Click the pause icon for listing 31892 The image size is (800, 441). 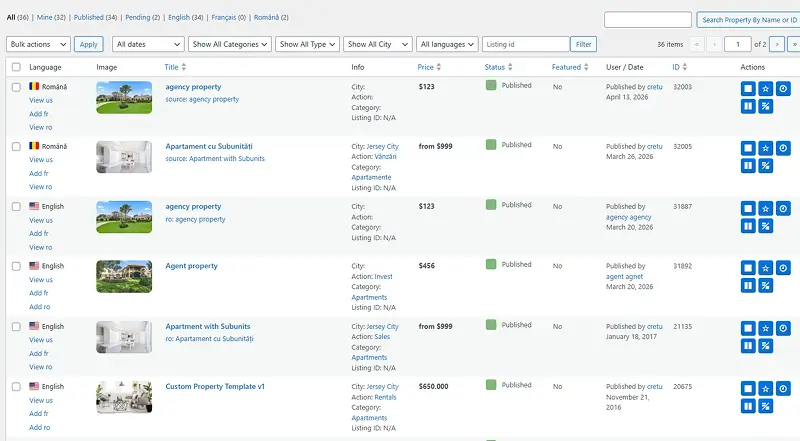[749, 286]
